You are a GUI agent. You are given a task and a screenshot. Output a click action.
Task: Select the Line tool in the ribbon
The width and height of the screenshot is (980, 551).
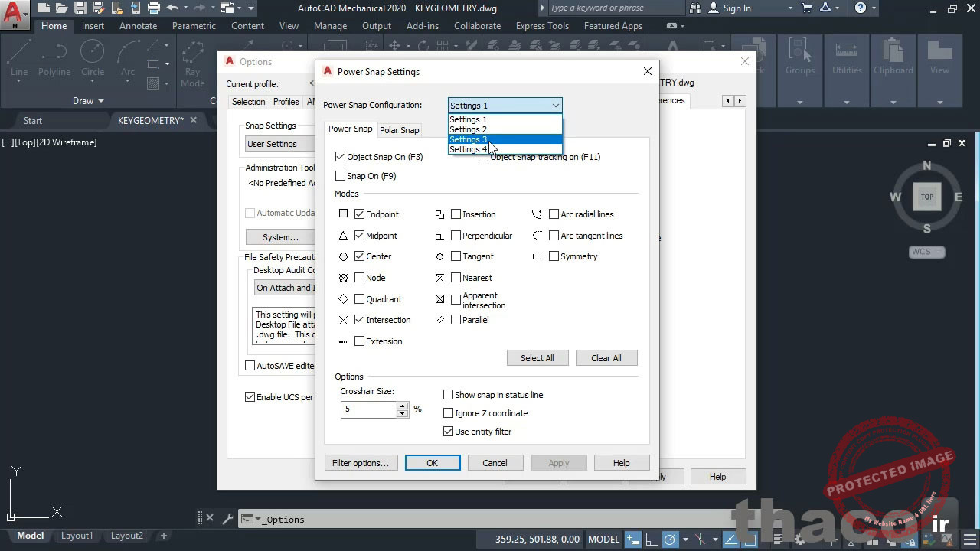pyautogui.click(x=19, y=59)
